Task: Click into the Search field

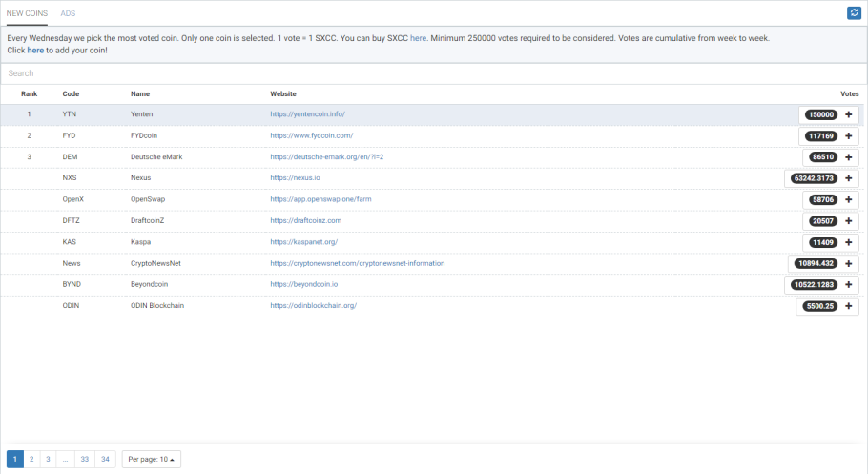Action: 433,73
